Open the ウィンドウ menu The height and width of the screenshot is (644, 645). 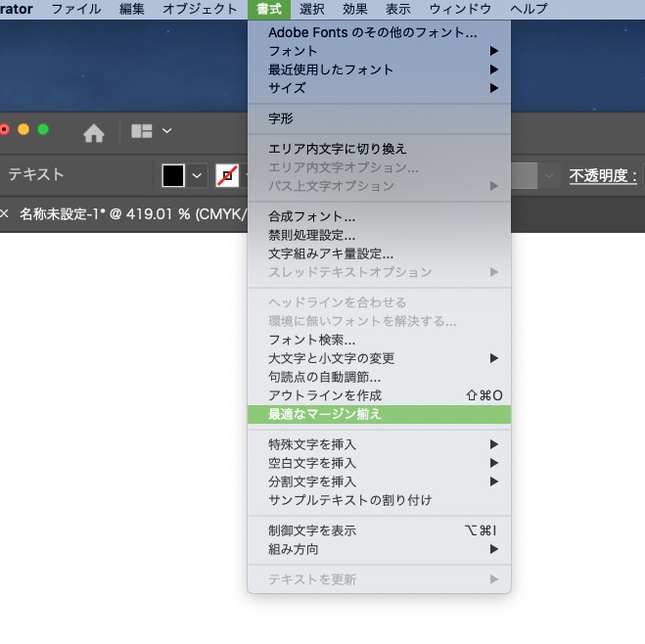click(460, 9)
